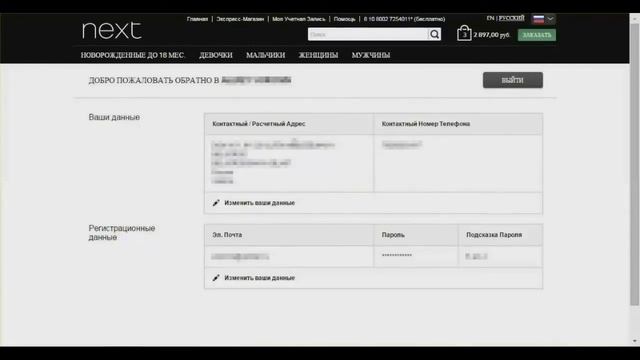Viewport: 640px width, 360px height.
Task: Click the Регистрационные данные section label
Action: coord(122,233)
